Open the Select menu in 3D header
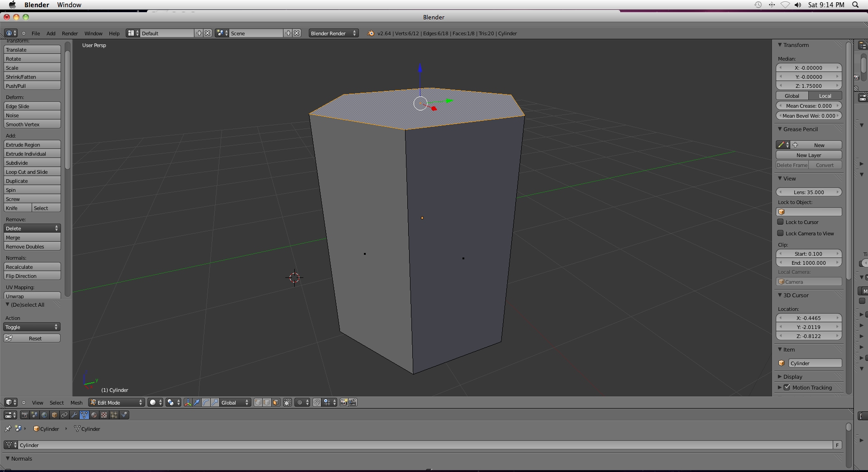868x472 pixels. [x=57, y=402]
